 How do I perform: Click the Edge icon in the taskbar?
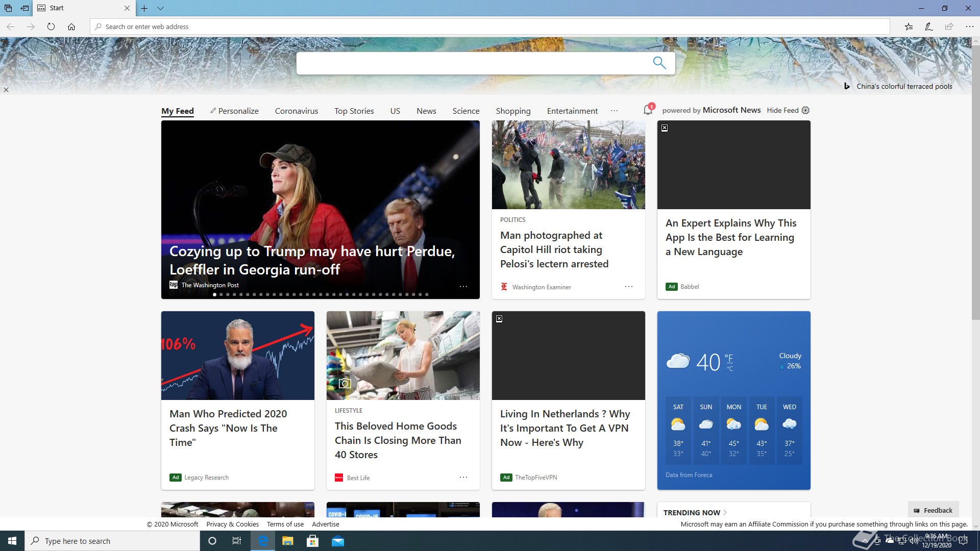pyautogui.click(x=263, y=541)
